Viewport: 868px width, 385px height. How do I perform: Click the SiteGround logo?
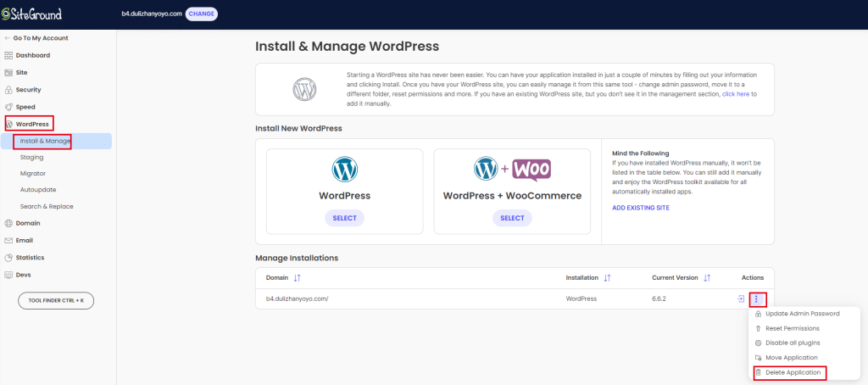coord(31,14)
